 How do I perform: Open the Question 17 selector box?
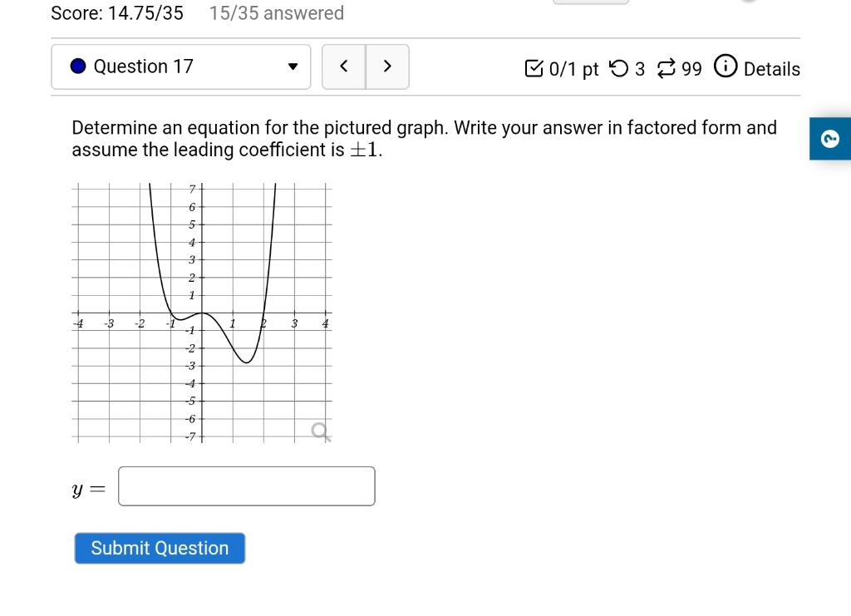tap(180, 67)
